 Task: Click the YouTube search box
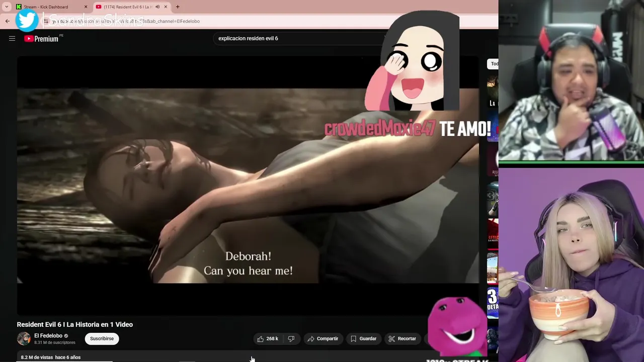coord(299,38)
